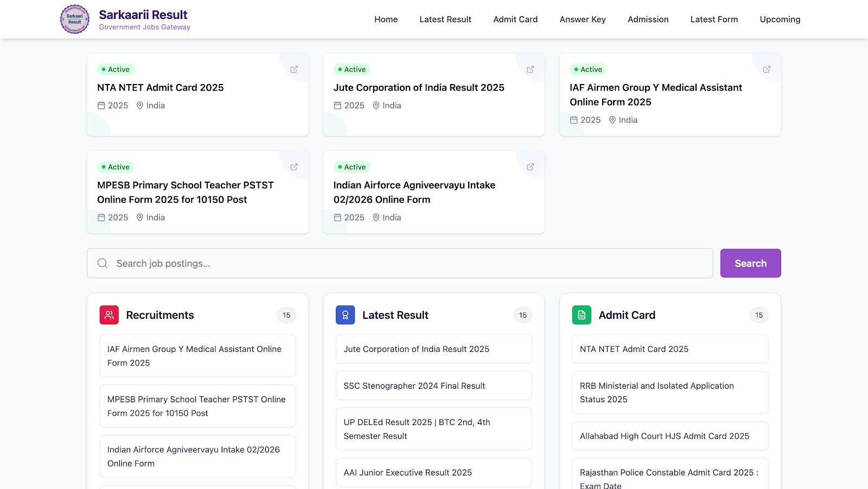Click Recruitments section heading
Viewport: 868px width, 489px height.
[x=160, y=315]
